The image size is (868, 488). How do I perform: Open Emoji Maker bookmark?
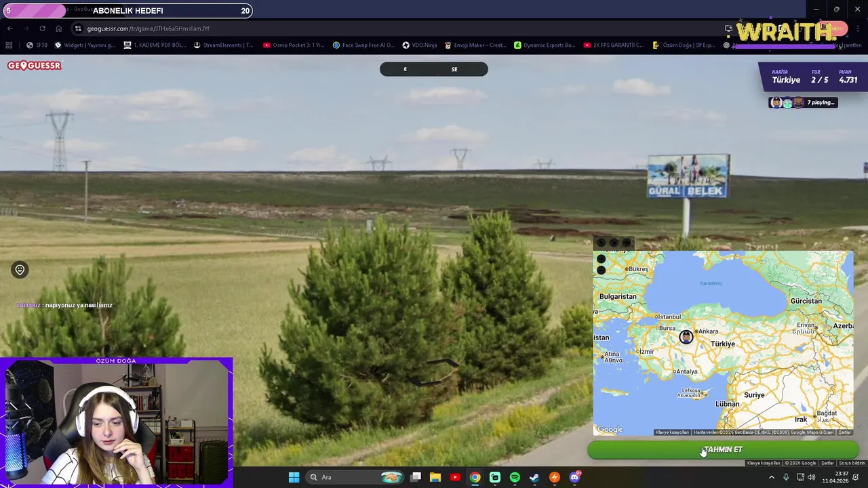click(x=475, y=45)
